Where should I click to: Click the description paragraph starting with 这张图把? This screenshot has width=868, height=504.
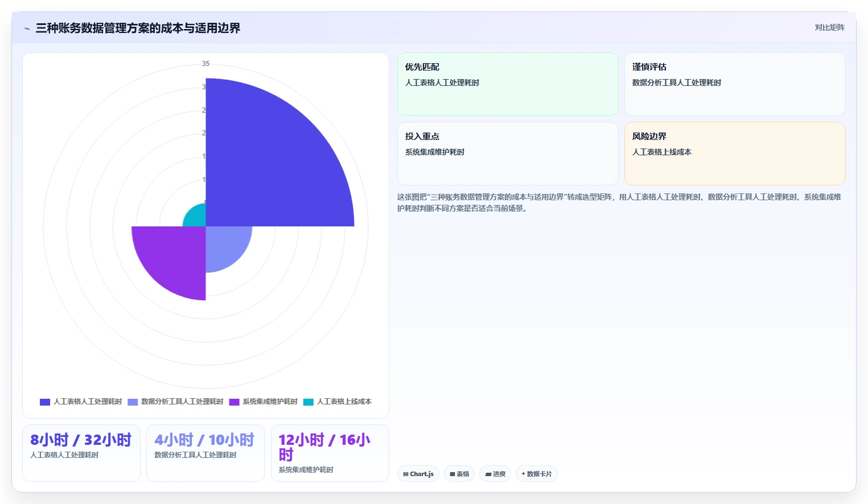(619, 203)
